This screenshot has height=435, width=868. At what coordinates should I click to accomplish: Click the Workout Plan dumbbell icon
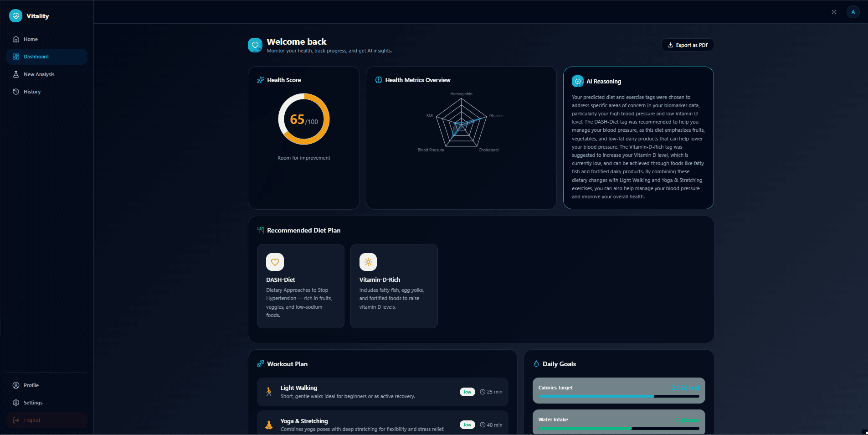pyautogui.click(x=261, y=364)
